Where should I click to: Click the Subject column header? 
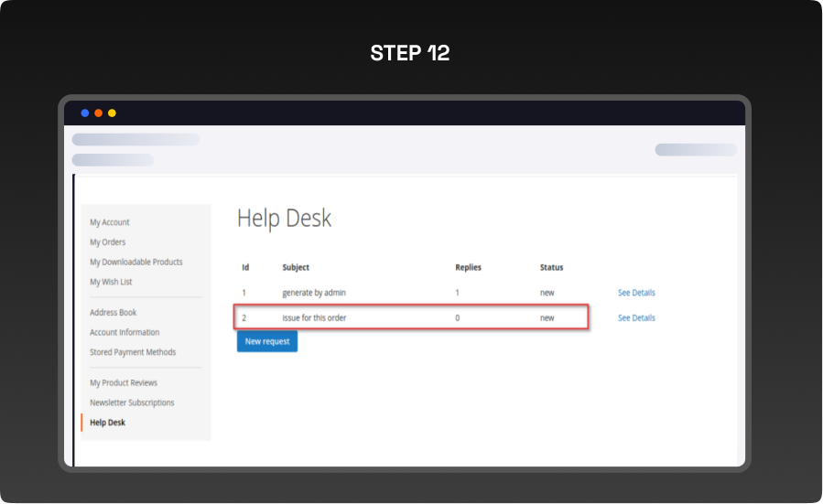296,268
